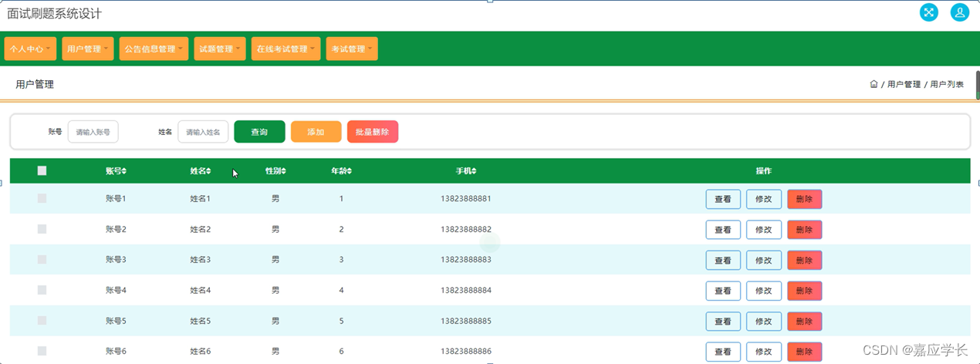Check the checkbox for row 账号2

[x=42, y=229]
